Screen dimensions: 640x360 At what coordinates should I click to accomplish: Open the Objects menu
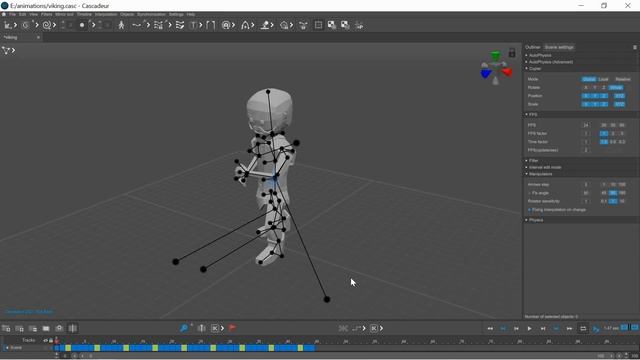click(127, 14)
